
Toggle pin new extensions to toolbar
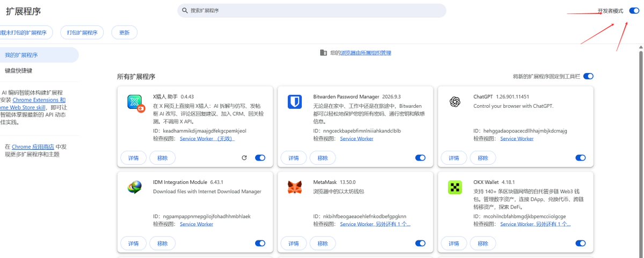coord(588,76)
